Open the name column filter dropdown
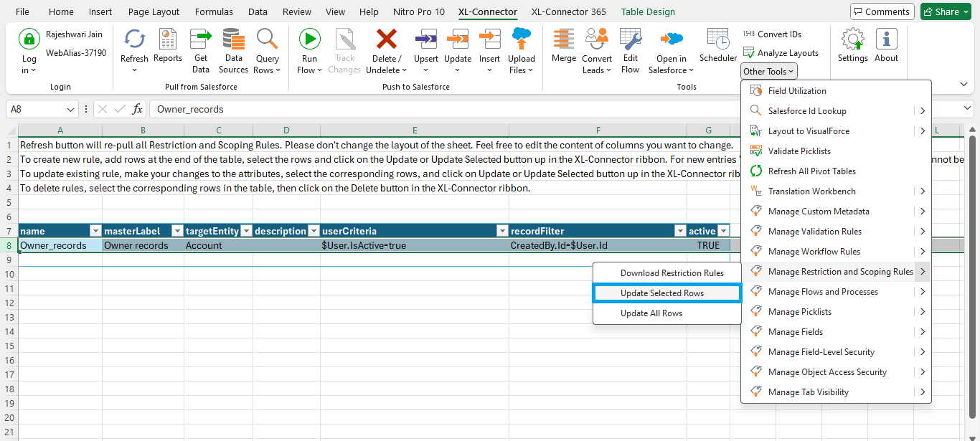 click(x=95, y=231)
